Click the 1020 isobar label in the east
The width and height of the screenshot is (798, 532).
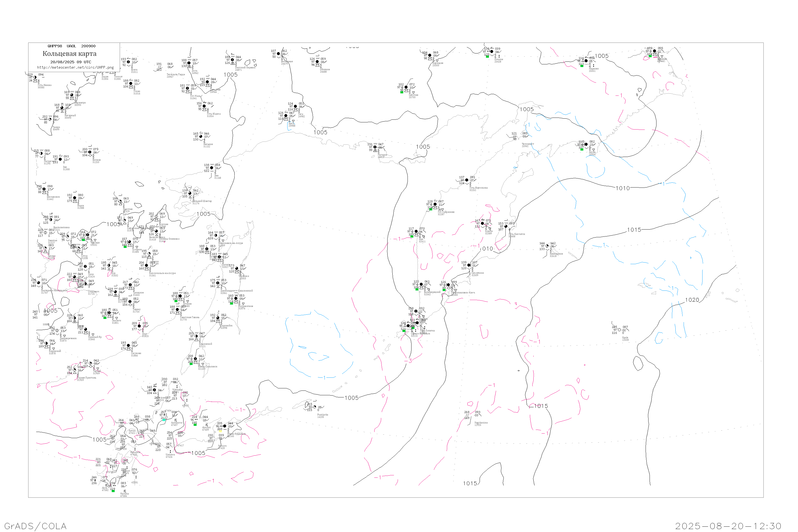692,300
